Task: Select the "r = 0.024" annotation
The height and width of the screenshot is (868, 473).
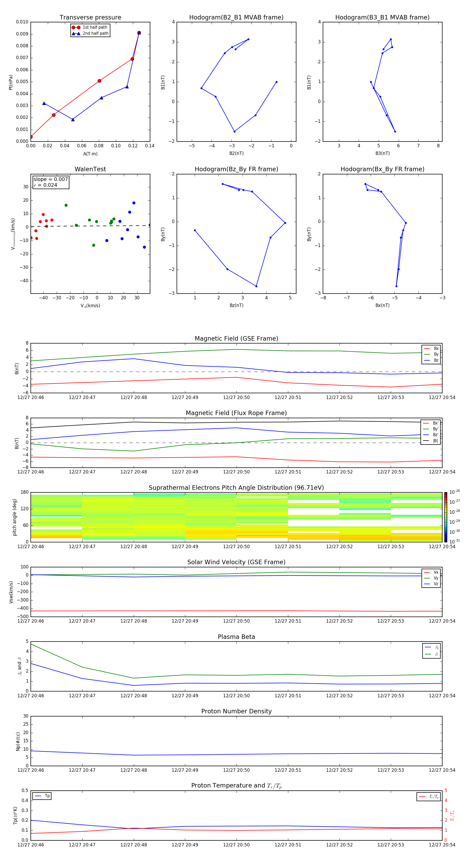Action: click(45, 185)
